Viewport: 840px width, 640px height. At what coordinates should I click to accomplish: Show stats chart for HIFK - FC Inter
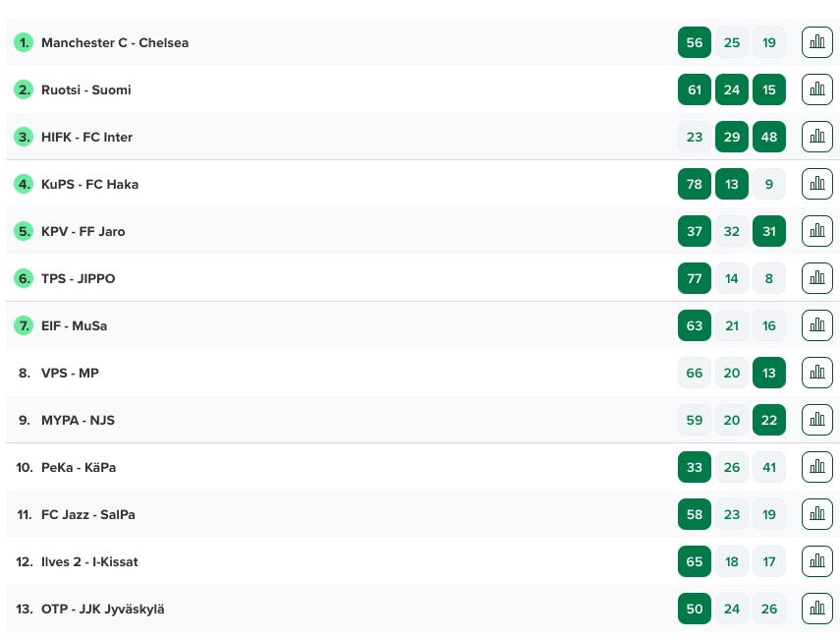817,137
